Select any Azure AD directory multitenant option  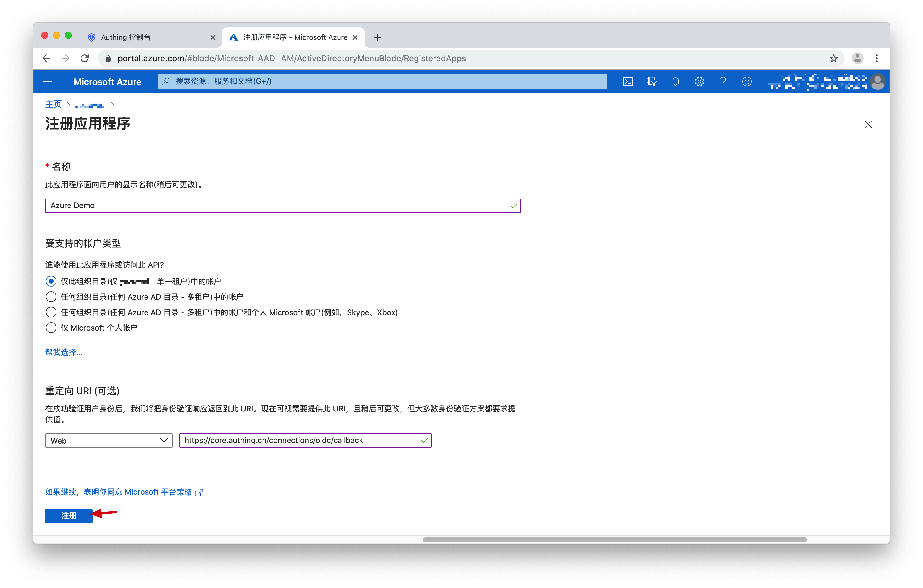coord(51,297)
